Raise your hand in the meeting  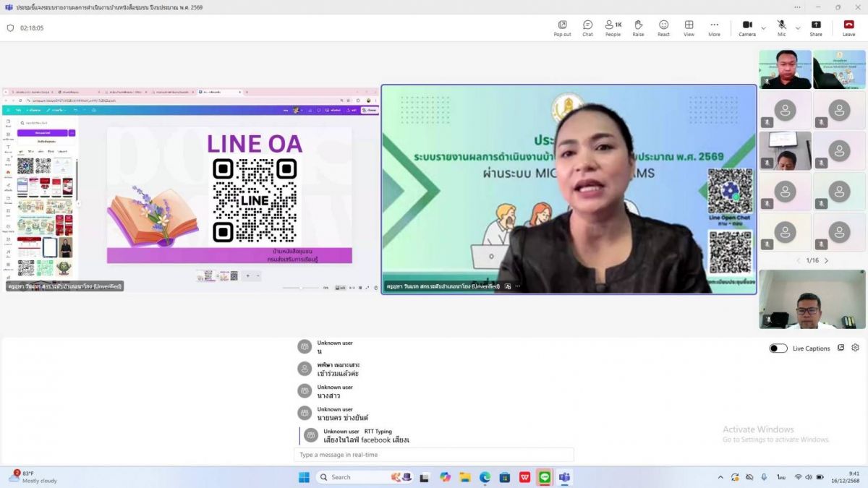click(638, 27)
